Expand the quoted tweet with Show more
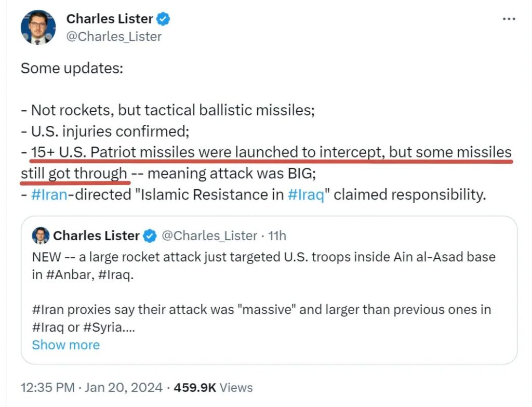The height and width of the screenshot is (407, 532). [x=65, y=345]
